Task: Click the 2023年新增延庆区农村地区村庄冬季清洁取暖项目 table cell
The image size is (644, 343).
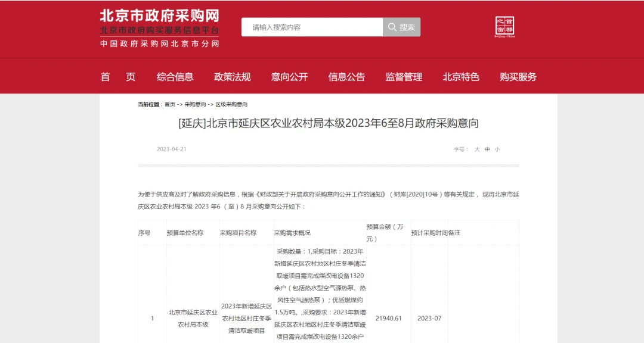Action: [246, 318]
